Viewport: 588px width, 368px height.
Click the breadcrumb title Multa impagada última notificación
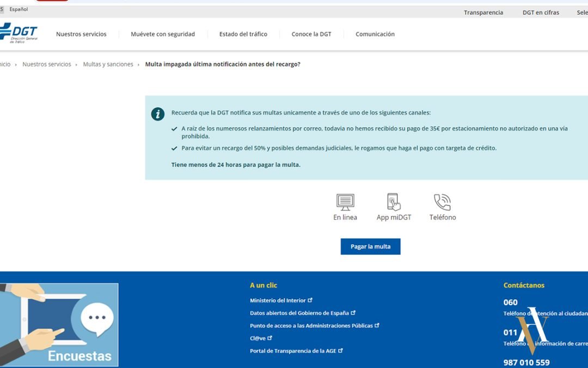coord(223,64)
